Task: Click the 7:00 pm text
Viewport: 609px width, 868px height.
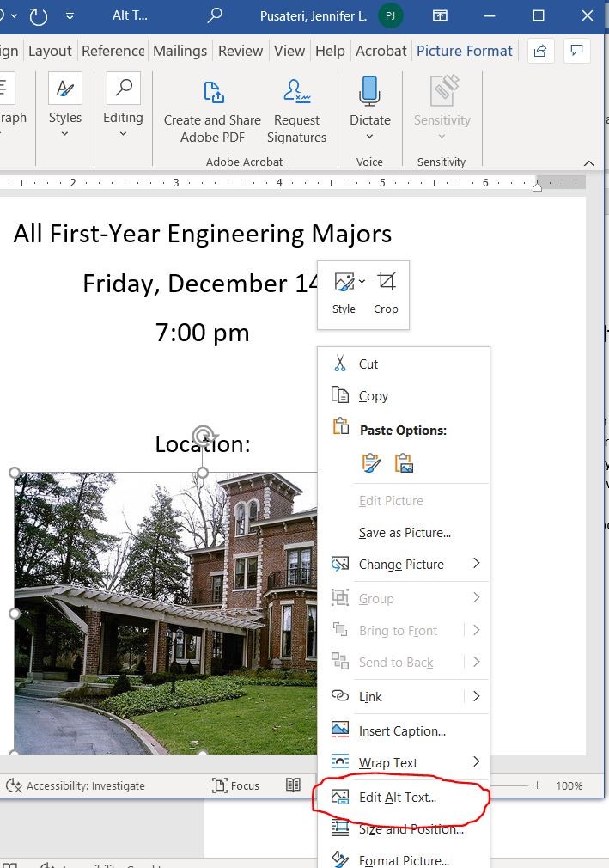Action: tap(202, 333)
